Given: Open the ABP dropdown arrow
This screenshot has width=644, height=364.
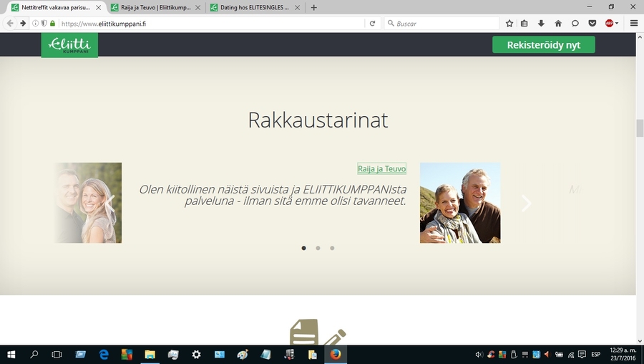Looking at the screenshot, I should (x=617, y=24).
